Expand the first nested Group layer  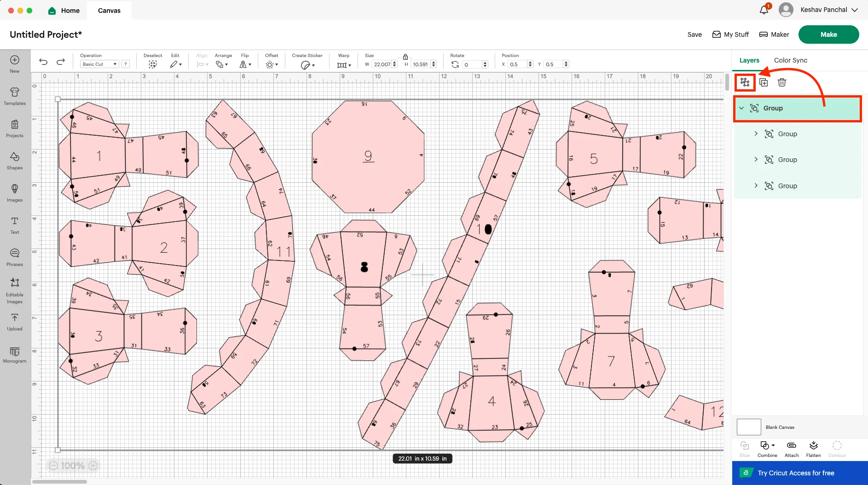756,133
